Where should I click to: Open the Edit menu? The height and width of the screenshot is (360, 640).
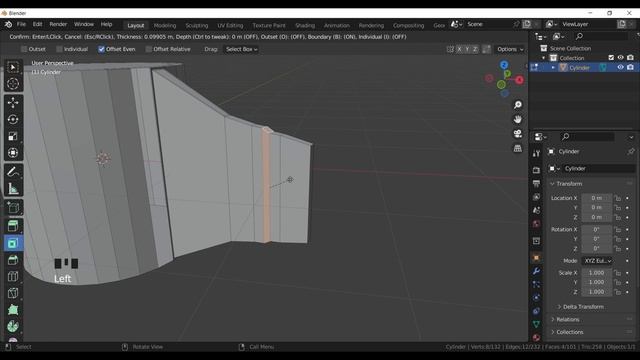(x=37, y=24)
